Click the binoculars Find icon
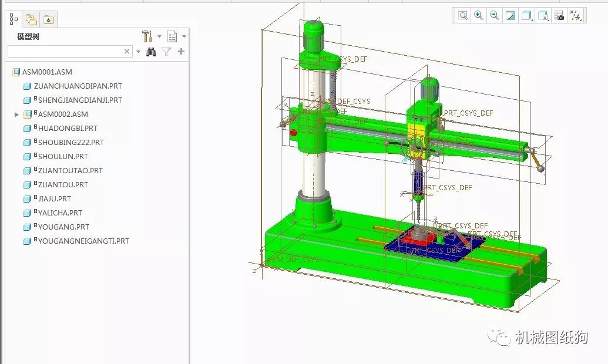 pyautogui.click(x=151, y=52)
